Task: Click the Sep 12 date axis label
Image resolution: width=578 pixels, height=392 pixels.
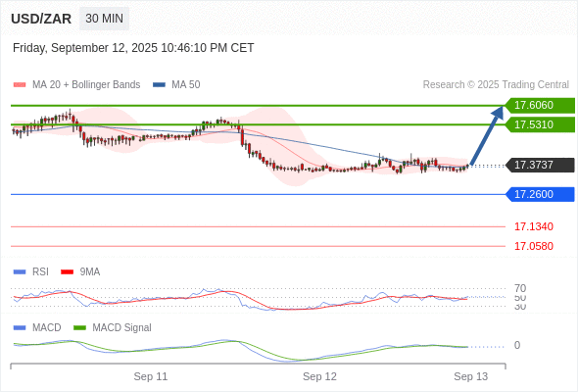Action: coord(319,376)
